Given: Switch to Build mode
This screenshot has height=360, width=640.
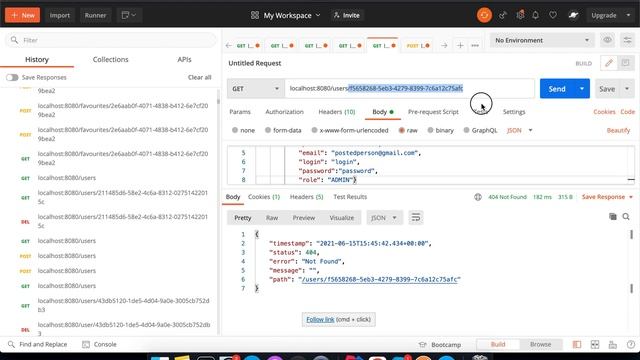Looking at the screenshot, I should click(498, 344).
